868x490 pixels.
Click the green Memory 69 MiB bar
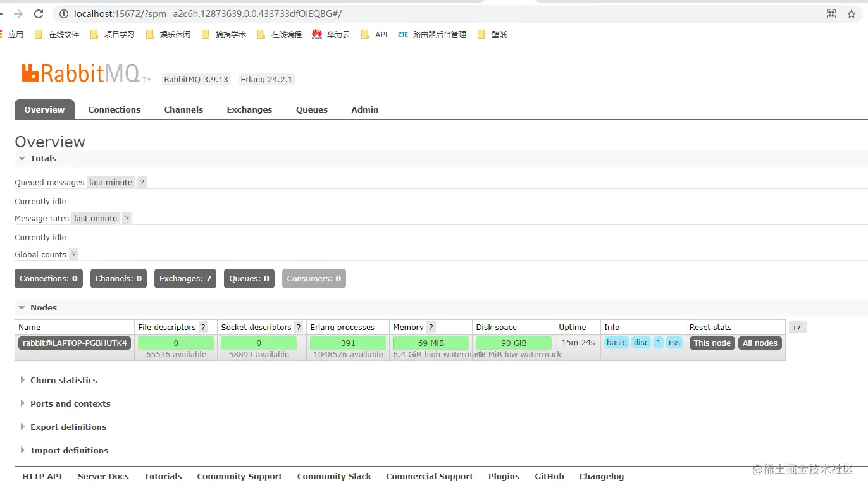point(431,343)
